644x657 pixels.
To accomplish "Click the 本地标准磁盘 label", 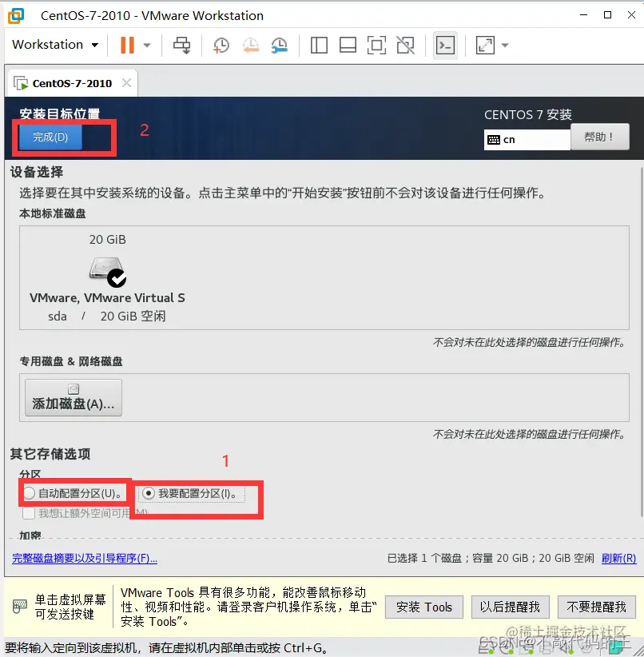I will click(x=53, y=213).
